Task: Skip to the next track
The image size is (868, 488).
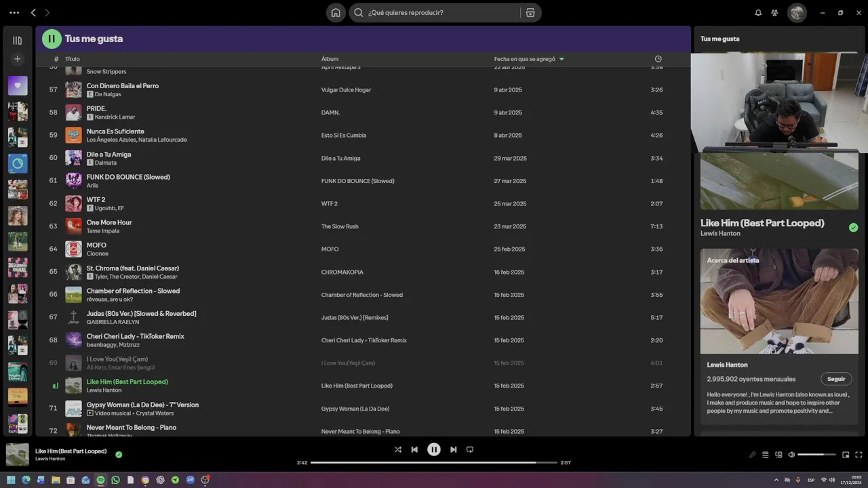Action: click(453, 449)
